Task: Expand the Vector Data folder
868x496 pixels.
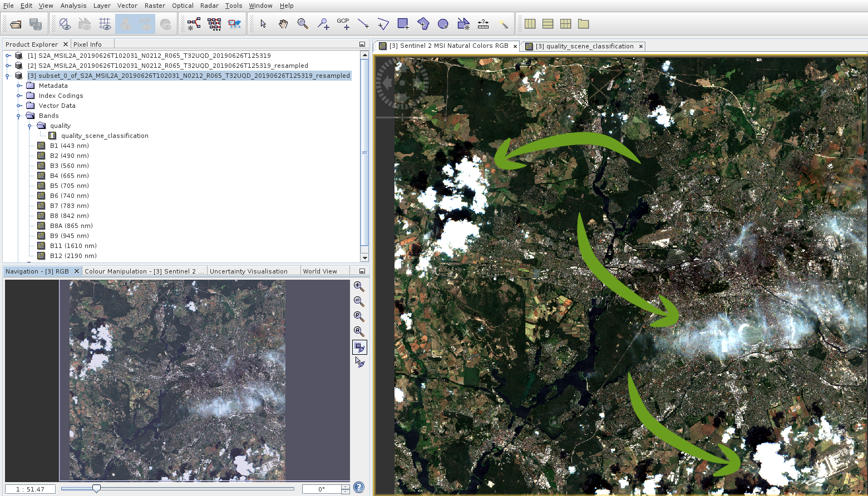Action: coord(19,106)
